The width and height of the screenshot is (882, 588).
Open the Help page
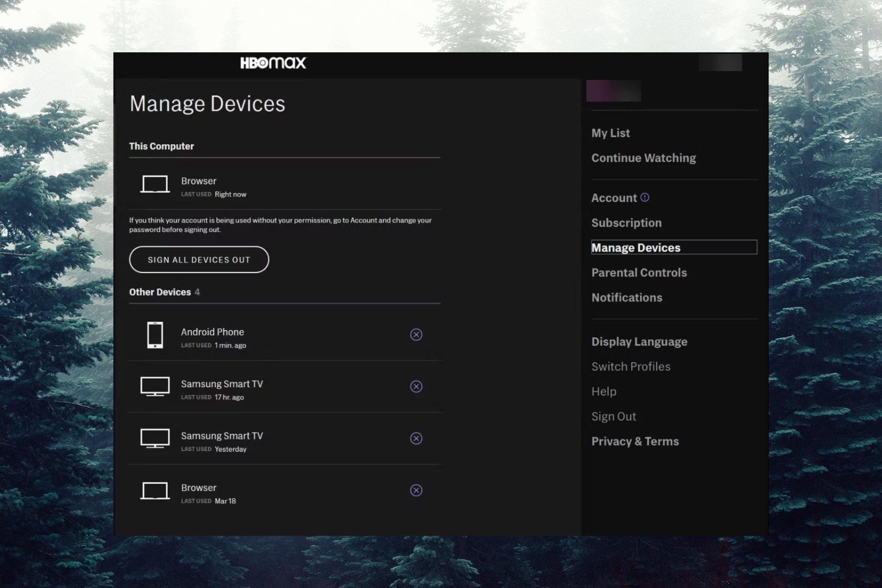point(604,391)
